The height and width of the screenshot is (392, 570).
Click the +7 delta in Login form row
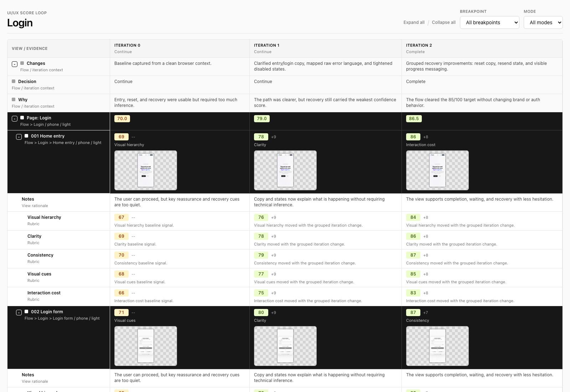pos(426,313)
